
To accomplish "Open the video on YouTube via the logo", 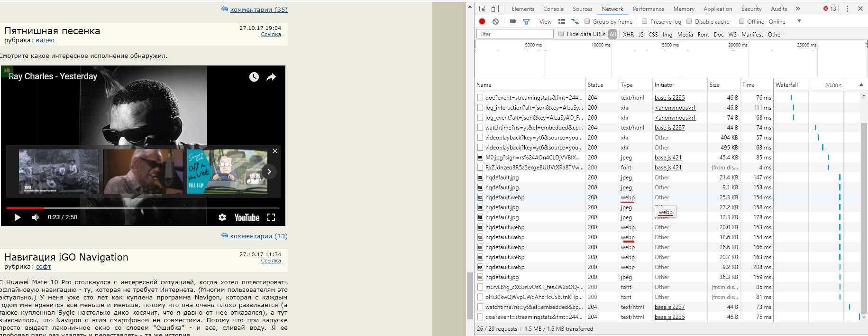I will 247,217.
